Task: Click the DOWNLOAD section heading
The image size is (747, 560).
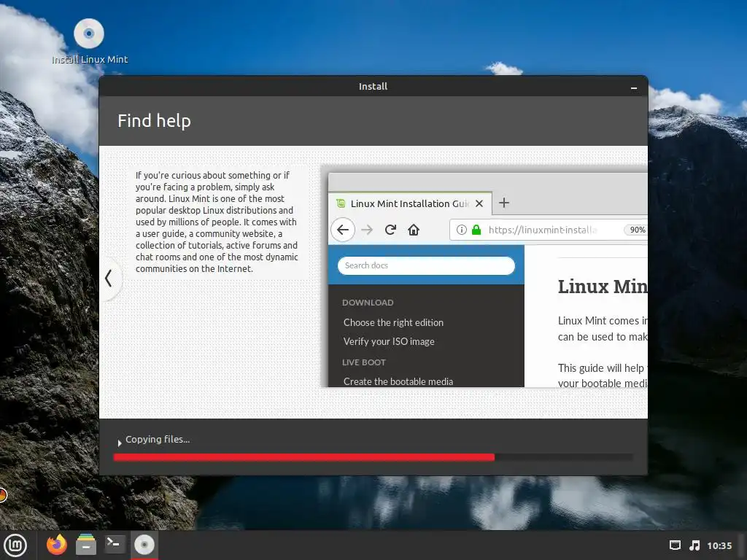Action: point(368,303)
